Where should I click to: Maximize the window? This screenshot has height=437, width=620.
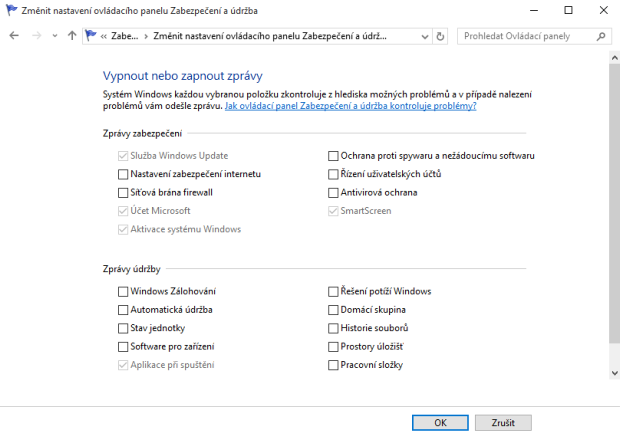point(568,10)
